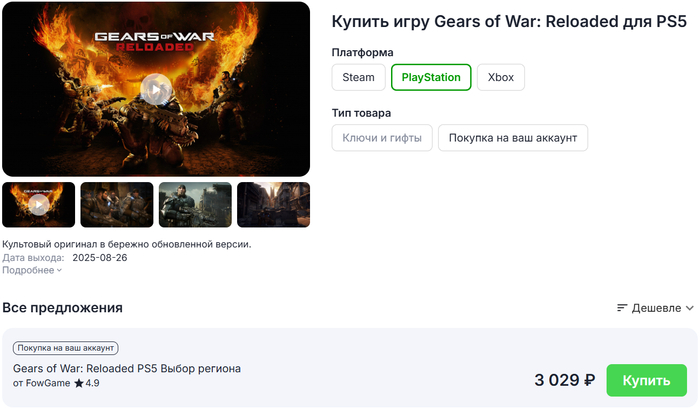This screenshot has height=409, width=700.
Task: Select the PlayStation platform option
Action: coord(431,77)
